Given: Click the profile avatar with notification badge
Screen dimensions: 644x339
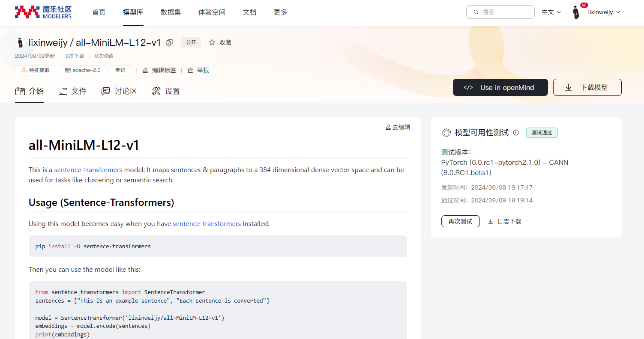Looking at the screenshot, I should coord(576,12).
